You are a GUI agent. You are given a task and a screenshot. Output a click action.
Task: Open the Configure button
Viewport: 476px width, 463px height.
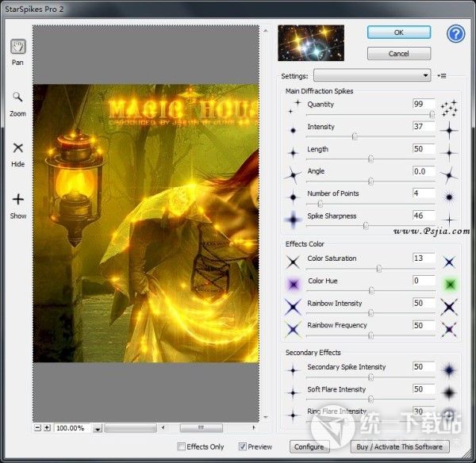click(309, 446)
